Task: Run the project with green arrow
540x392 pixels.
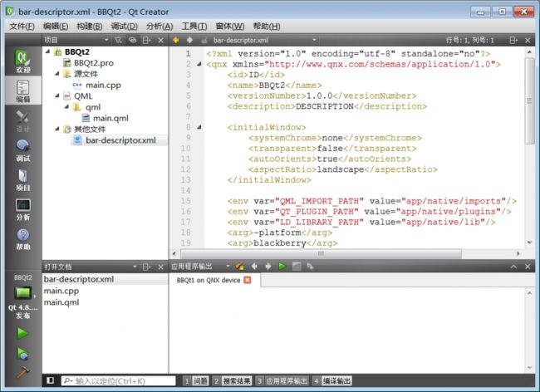Action: [x=22, y=333]
